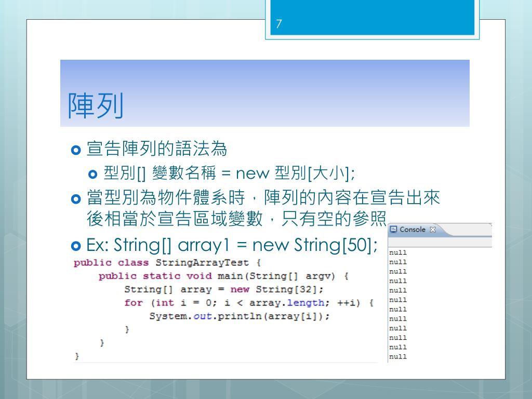Click the line 型別[] 變數名稱 = new 型別[大小];
Screen dimensions: 532x399
[229, 173]
